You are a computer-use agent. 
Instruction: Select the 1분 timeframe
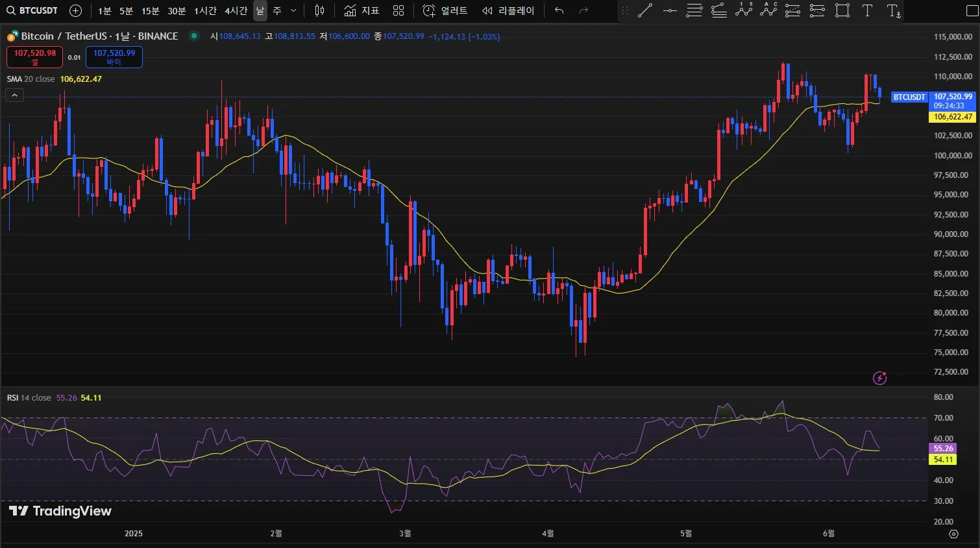click(104, 10)
